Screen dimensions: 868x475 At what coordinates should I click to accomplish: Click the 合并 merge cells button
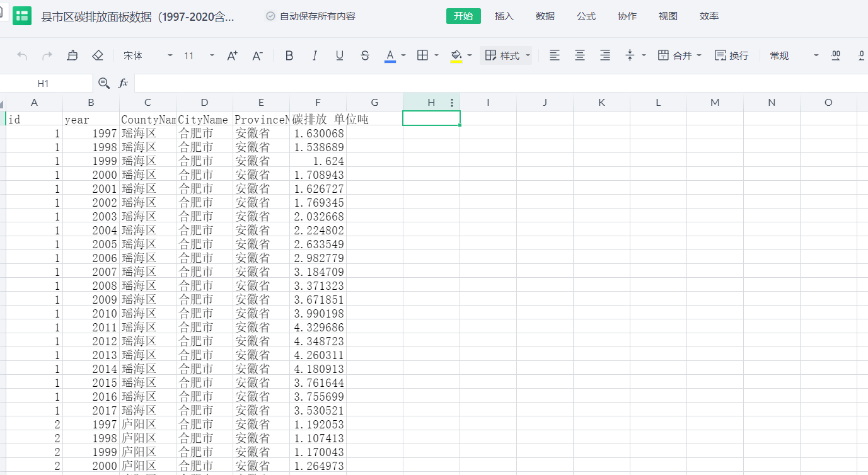pyautogui.click(x=674, y=55)
